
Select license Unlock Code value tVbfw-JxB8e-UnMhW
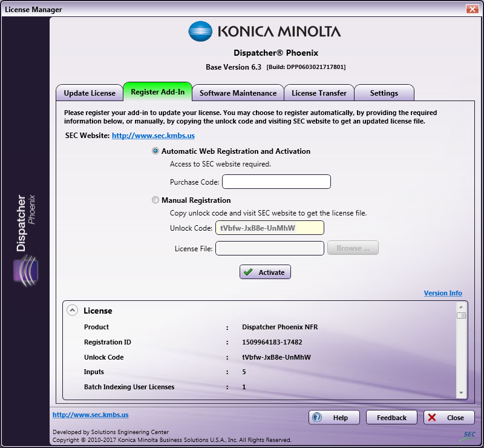pyautogui.click(x=276, y=357)
